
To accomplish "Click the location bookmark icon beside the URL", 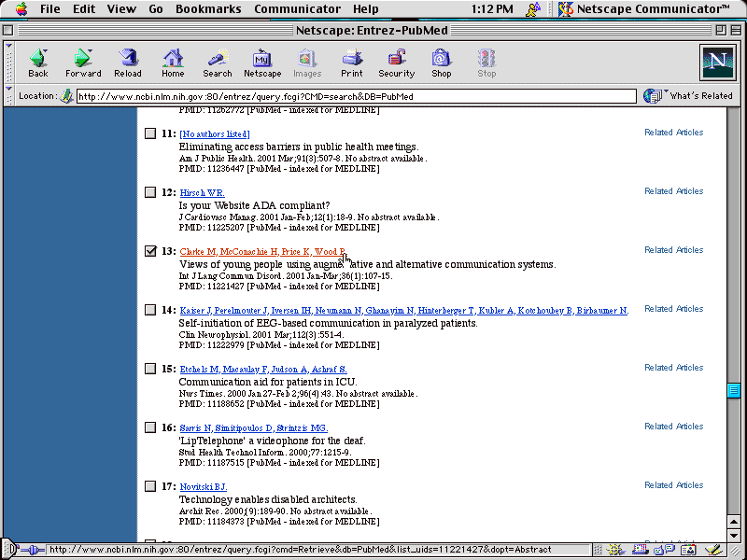I will coord(66,96).
